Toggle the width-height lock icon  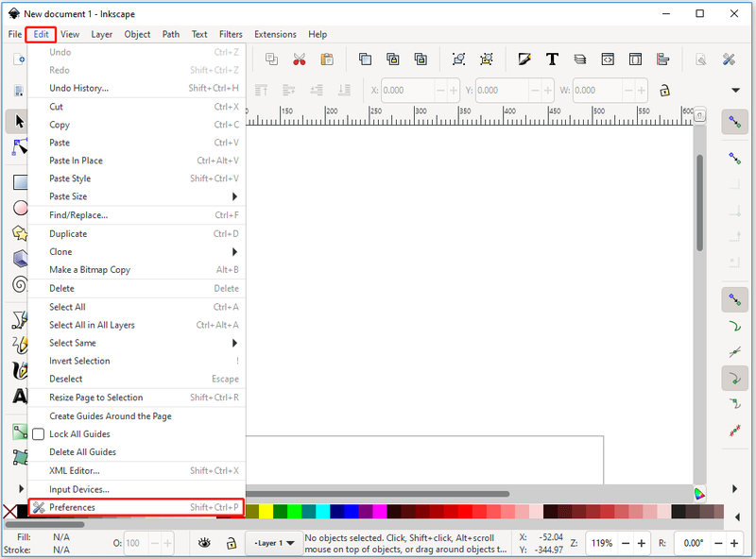[x=664, y=90]
